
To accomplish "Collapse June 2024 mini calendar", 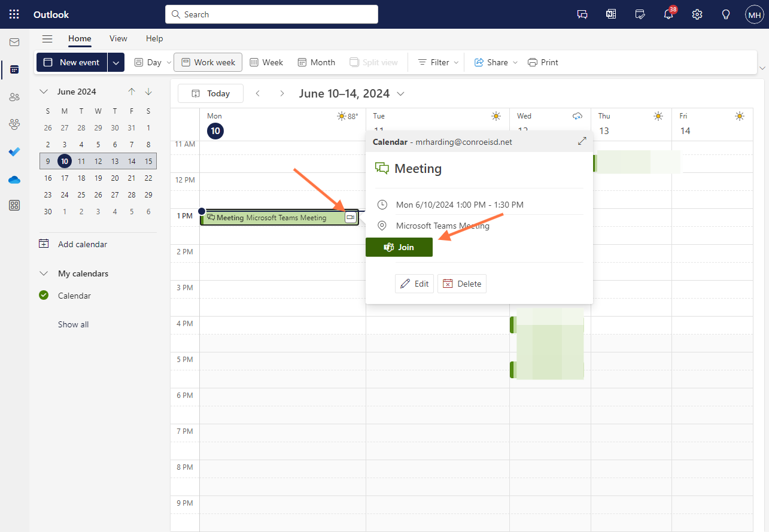I will point(44,92).
